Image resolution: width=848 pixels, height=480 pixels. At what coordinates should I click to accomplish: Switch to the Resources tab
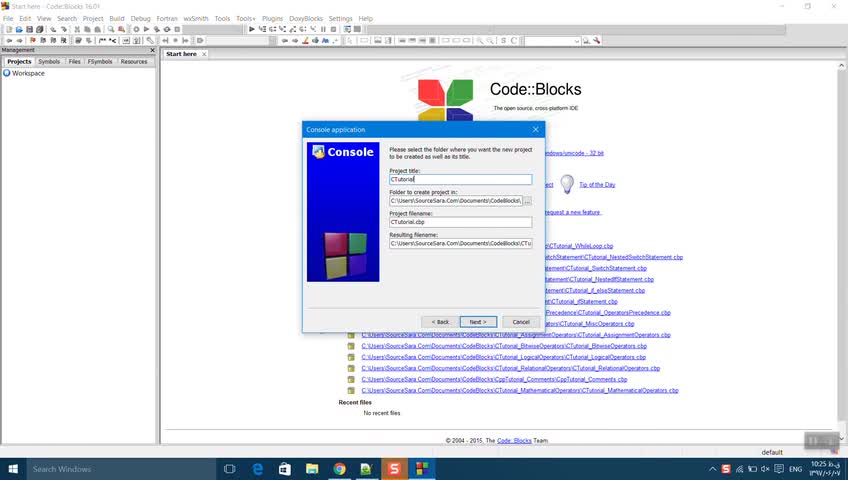(x=134, y=62)
